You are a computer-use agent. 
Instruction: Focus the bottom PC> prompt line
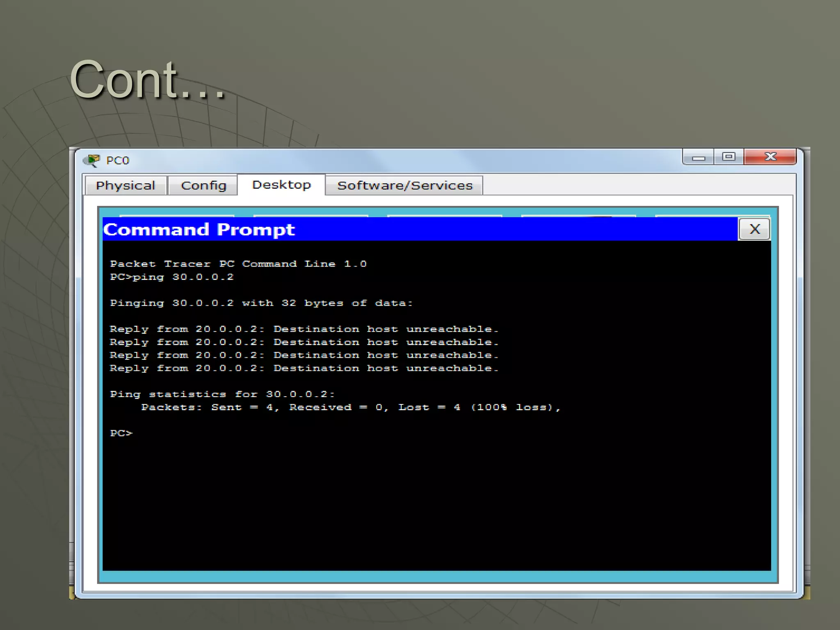(x=121, y=433)
